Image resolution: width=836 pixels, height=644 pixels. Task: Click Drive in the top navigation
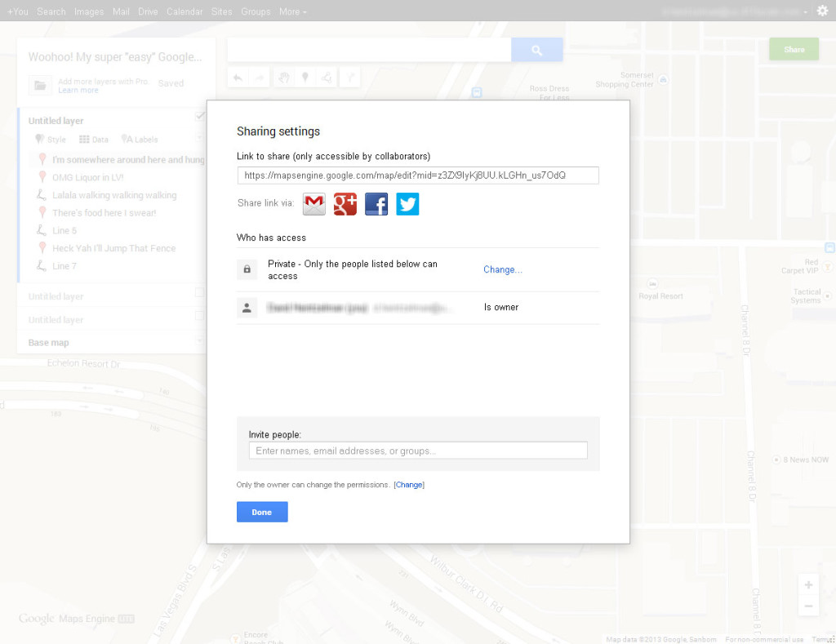[x=148, y=11]
